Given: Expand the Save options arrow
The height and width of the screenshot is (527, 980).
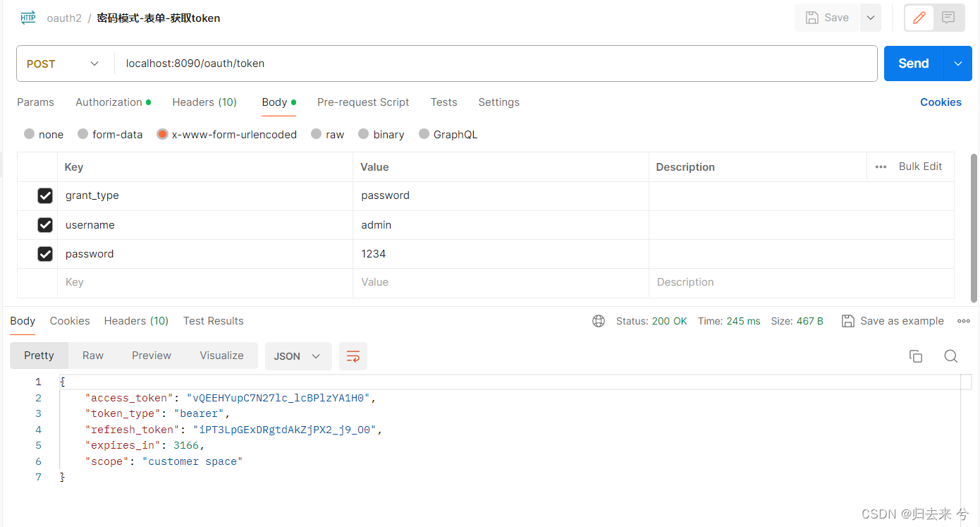Looking at the screenshot, I should 871,18.
